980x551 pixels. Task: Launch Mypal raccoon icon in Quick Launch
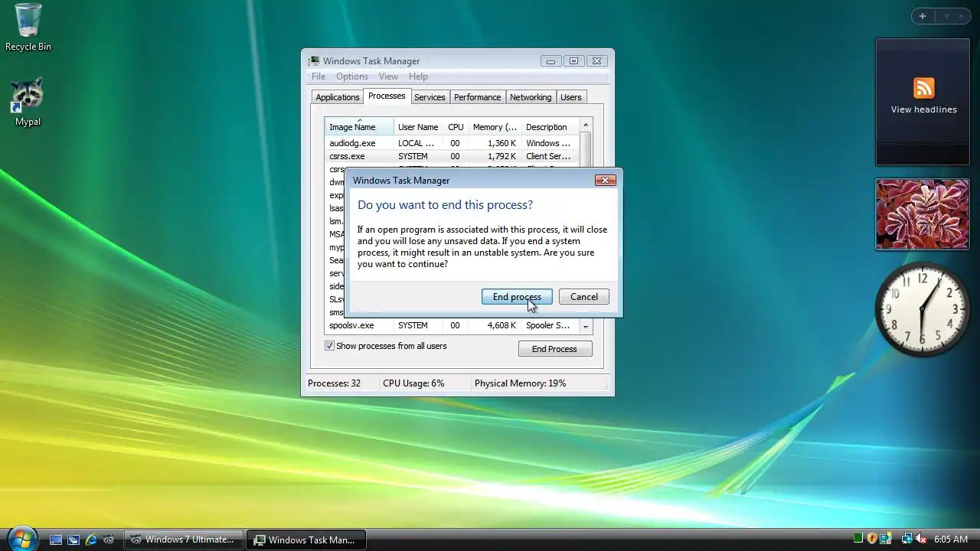[109, 540]
